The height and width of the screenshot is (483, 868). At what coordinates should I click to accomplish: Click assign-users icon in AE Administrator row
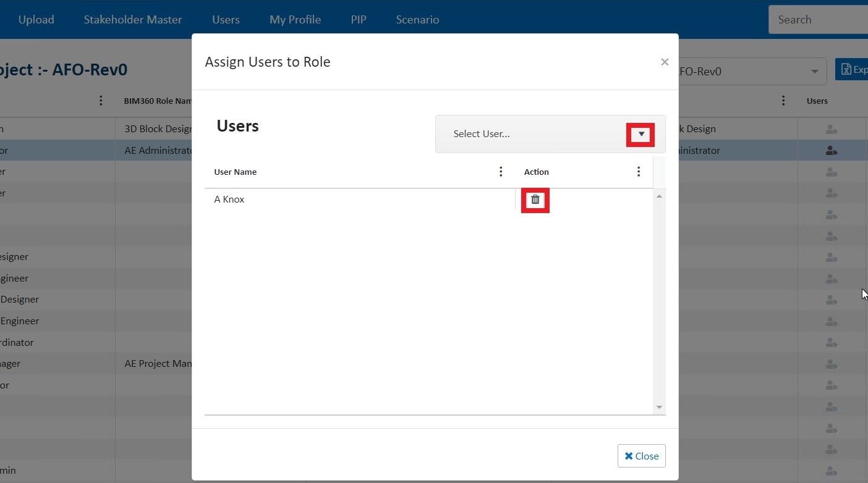point(831,150)
